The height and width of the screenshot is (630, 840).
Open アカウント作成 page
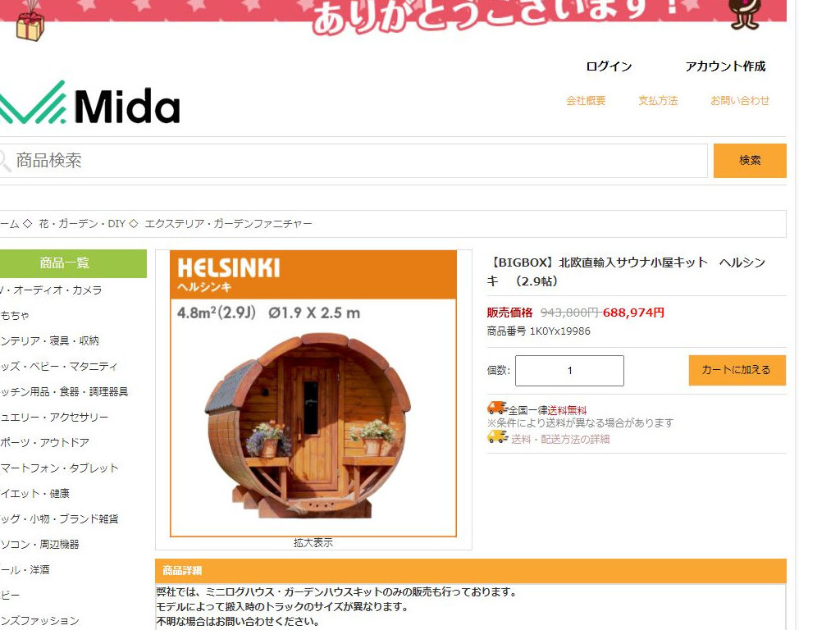[725, 66]
